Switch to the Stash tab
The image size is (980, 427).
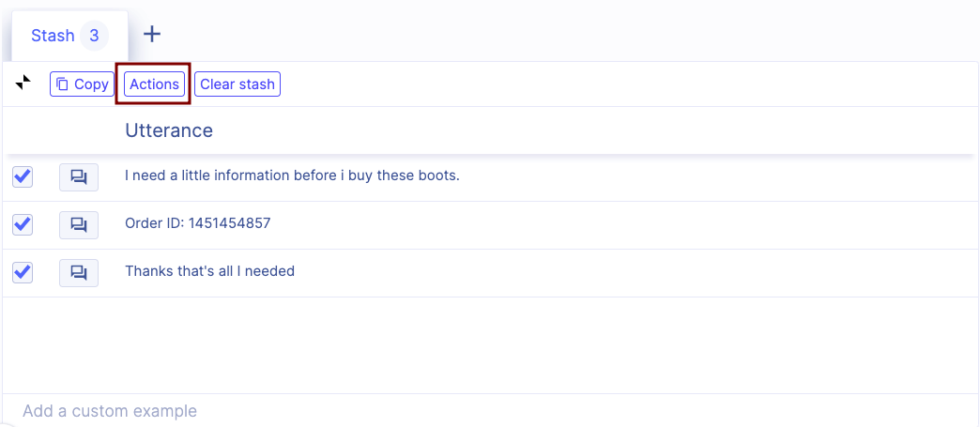(53, 36)
